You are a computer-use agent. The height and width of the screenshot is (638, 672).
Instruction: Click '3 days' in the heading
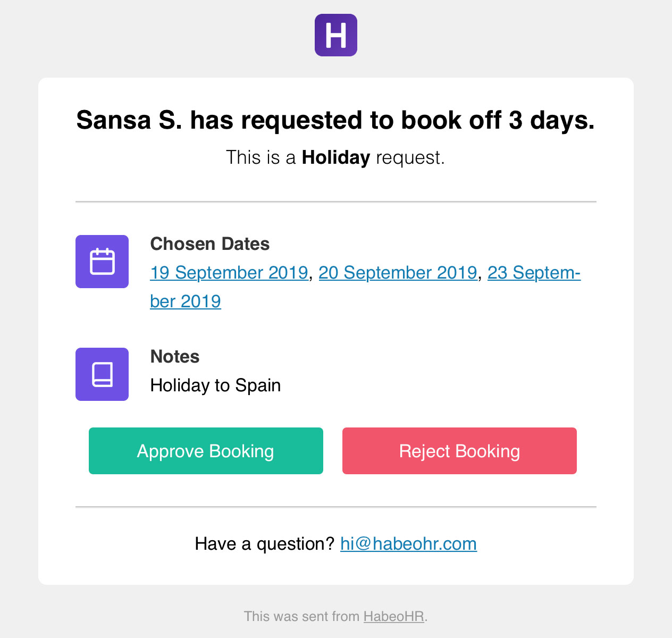(551, 120)
